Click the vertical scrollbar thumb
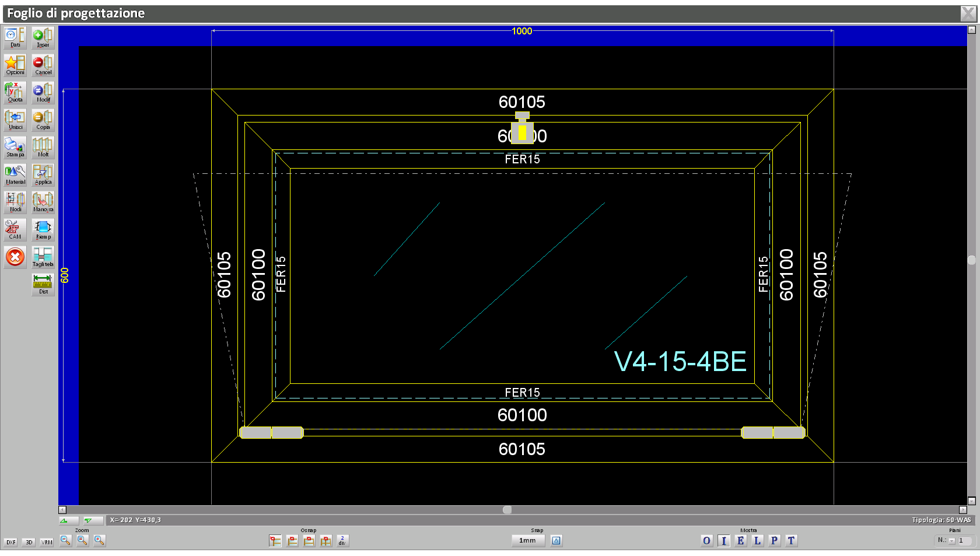 tap(972, 260)
